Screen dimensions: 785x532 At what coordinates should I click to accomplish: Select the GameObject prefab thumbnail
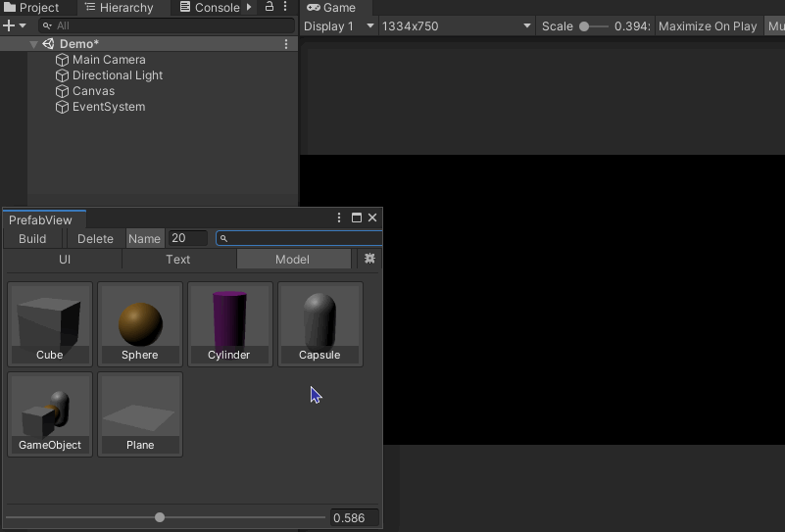[x=50, y=413]
